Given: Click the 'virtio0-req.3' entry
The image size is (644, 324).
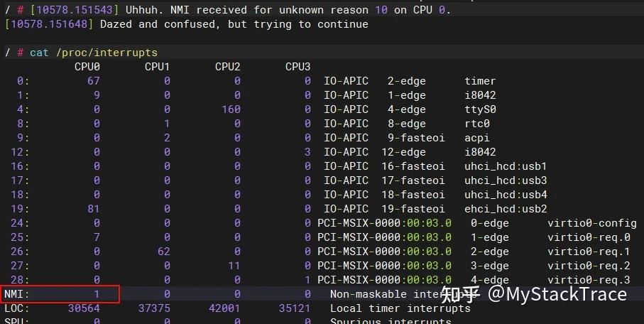Looking at the screenshot, I should tap(589, 280).
